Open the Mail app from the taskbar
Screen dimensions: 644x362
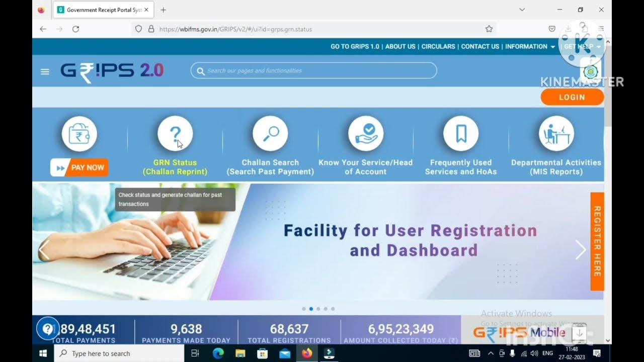coord(285,353)
